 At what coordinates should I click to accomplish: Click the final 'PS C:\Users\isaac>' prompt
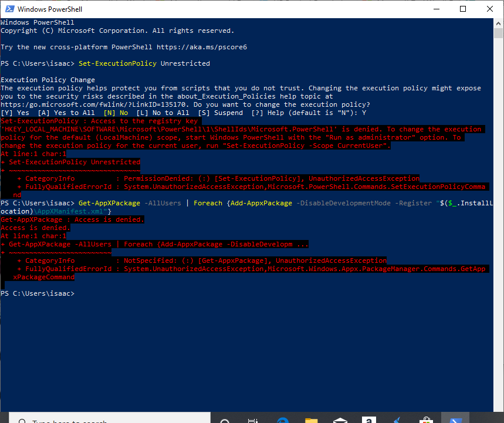[38, 293]
